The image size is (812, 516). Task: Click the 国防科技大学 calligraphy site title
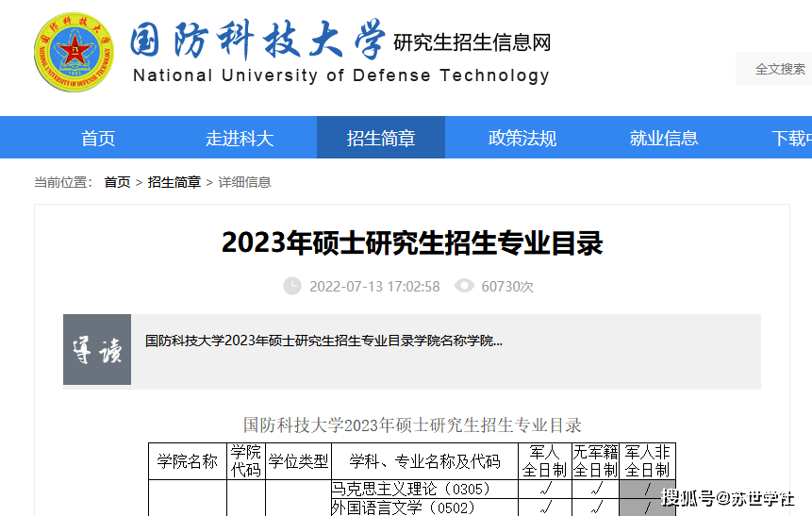(x=257, y=40)
